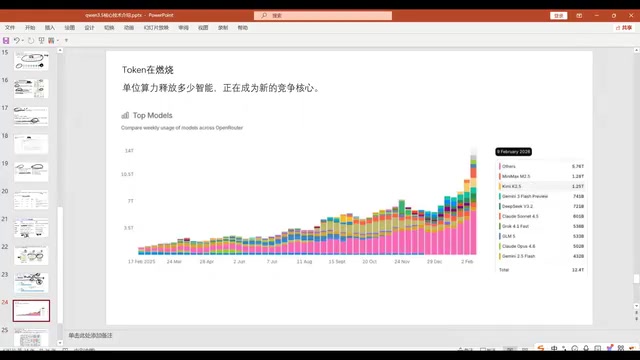Screen dimensions: 640x360
Task: Click the 'Top Models' chart heading
Action: [x=153, y=116]
